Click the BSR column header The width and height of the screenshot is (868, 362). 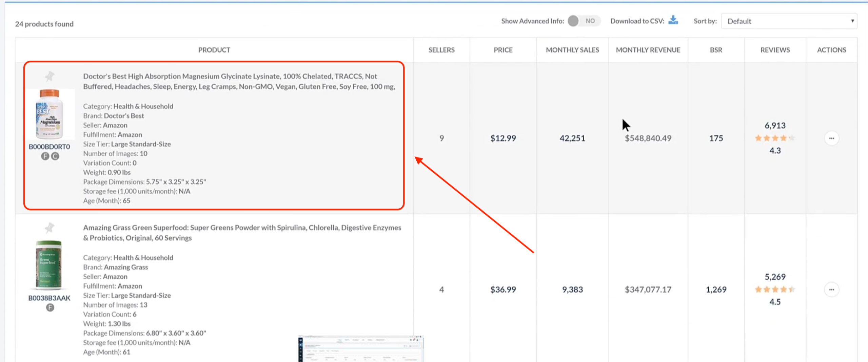[x=716, y=50]
